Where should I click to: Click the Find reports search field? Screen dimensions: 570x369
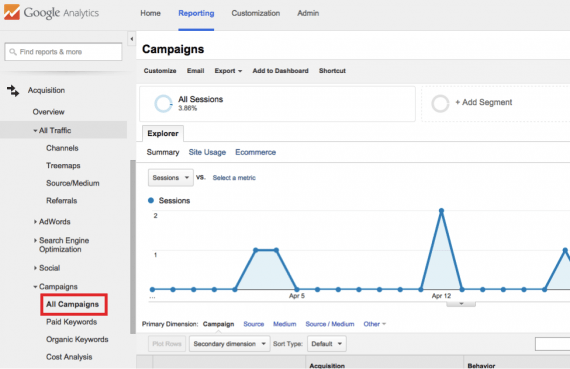pyautogui.click(x=63, y=52)
